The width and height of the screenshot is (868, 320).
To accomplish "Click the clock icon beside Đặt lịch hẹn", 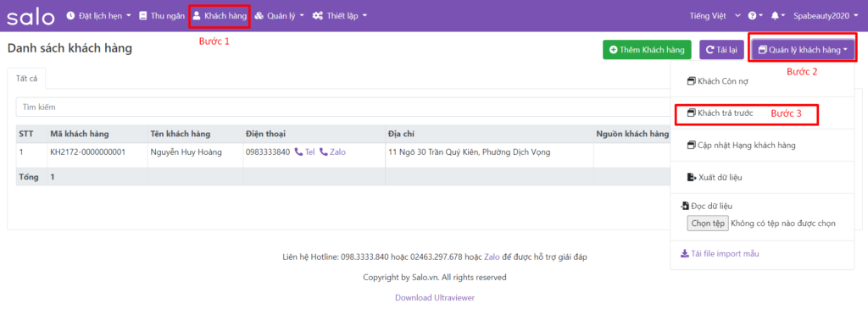I will tap(70, 16).
